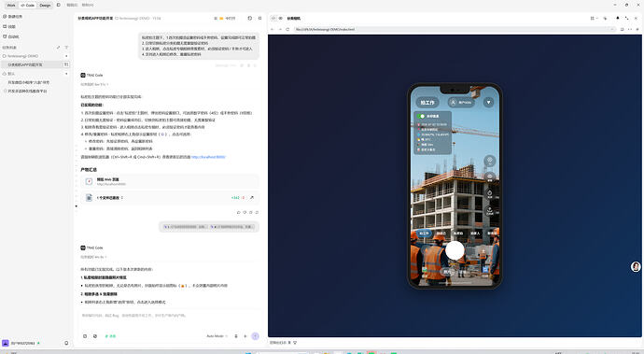The height and width of the screenshot is (354, 644).
Task: Collapse the fenleixiangji-DEMO project group
Action: pos(66,56)
